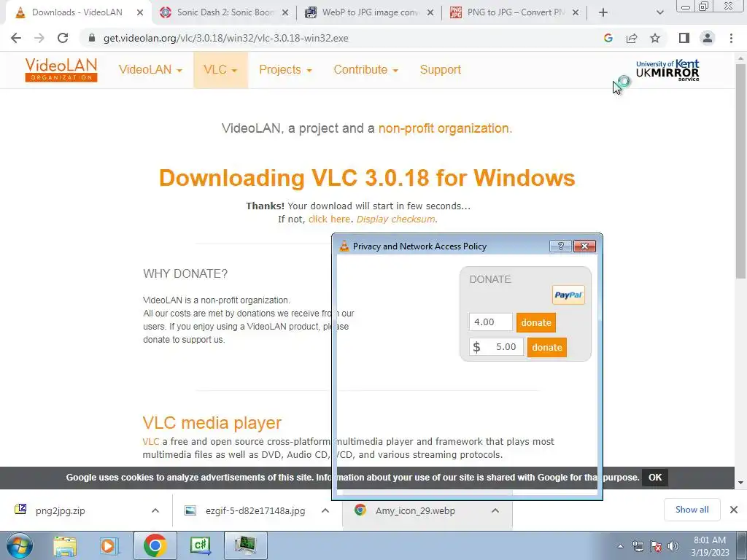Click the browser forward arrow
The image size is (747, 560).
point(39,38)
